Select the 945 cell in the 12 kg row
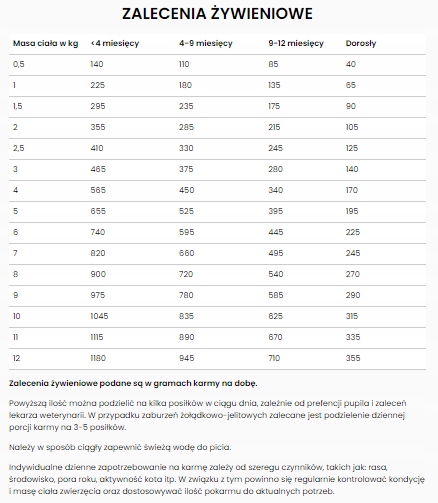The image size is (438, 503). point(186,358)
